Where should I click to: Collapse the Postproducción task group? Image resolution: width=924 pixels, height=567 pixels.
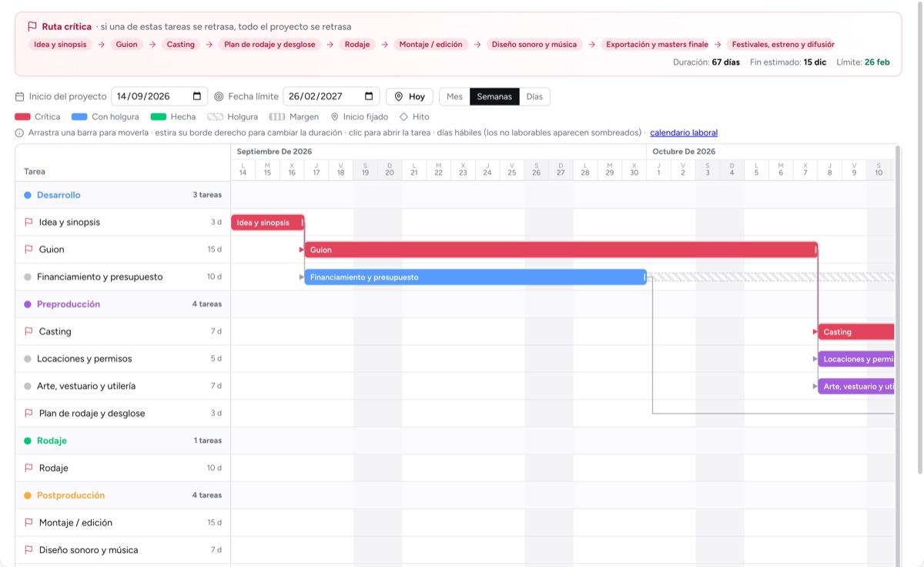[122, 495]
